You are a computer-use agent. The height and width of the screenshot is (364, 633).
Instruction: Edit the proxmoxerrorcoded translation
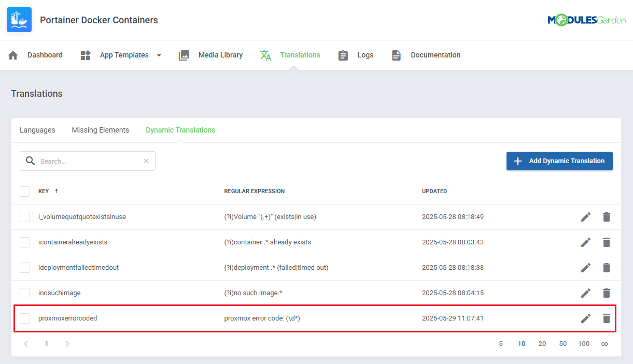tap(586, 318)
